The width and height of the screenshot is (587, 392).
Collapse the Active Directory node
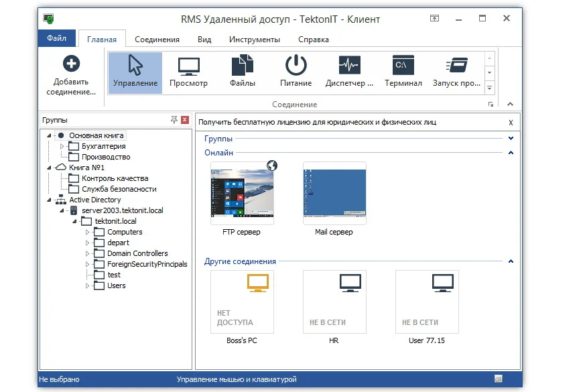click(49, 200)
